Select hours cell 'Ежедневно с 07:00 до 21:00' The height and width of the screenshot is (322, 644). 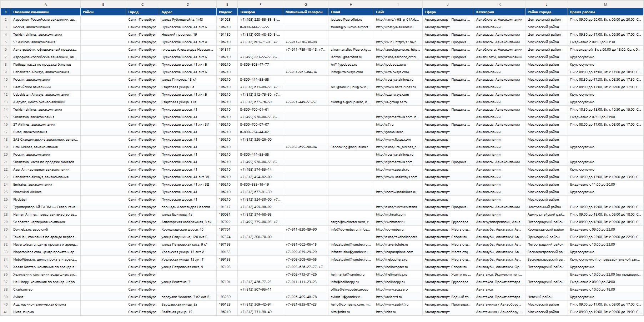(x=605, y=117)
